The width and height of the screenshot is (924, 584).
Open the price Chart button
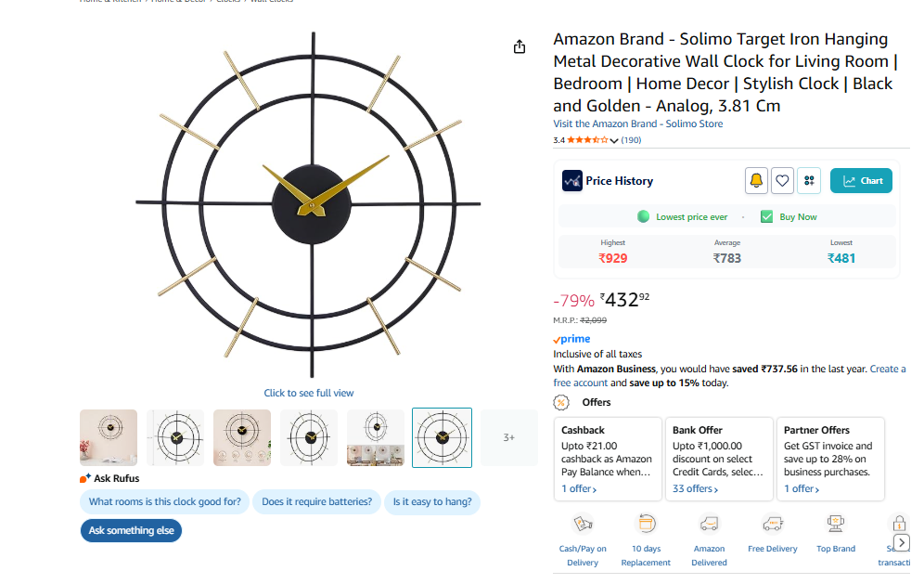(x=861, y=181)
